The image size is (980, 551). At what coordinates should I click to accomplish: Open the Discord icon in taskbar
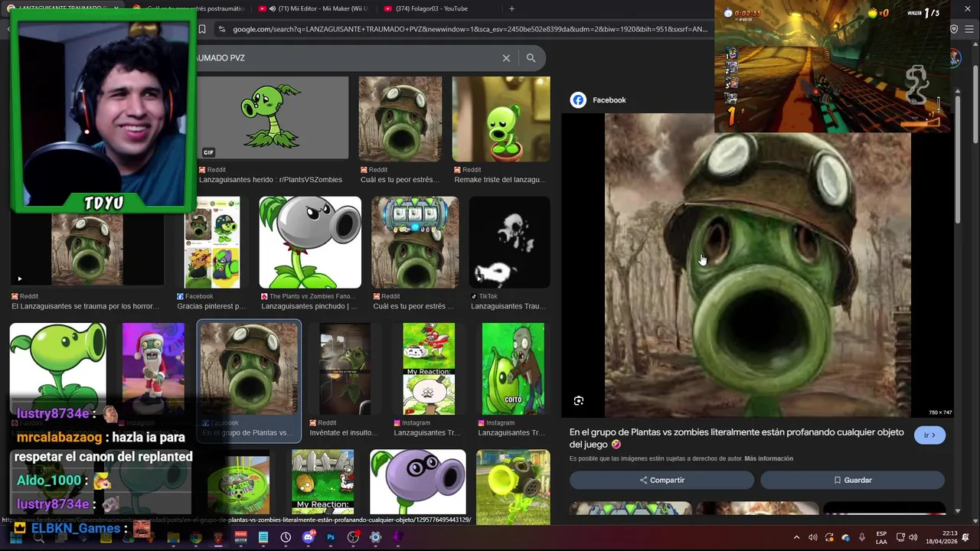309,537
